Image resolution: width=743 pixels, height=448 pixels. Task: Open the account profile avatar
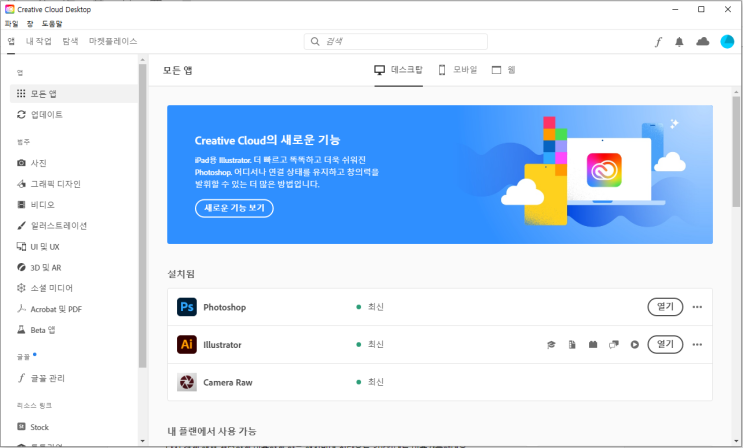pyautogui.click(x=727, y=42)
